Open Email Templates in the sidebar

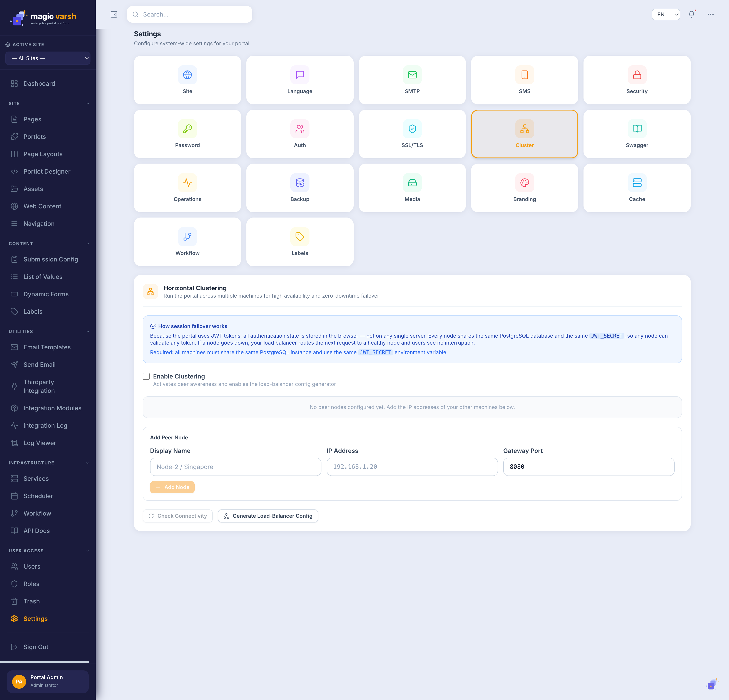pyautogui.click(x=48, y=347)
